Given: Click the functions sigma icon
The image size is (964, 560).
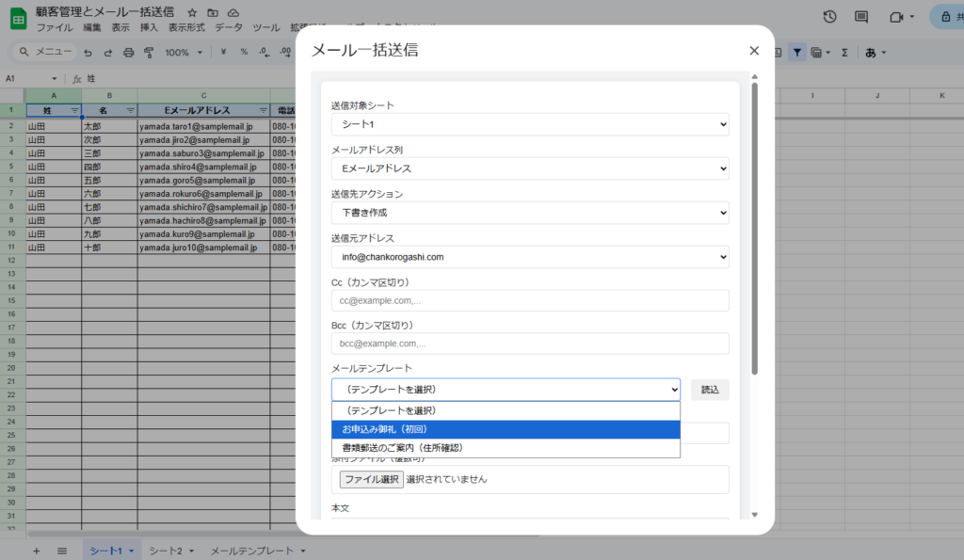Looking at the screenshot, I should click(844, 53).
